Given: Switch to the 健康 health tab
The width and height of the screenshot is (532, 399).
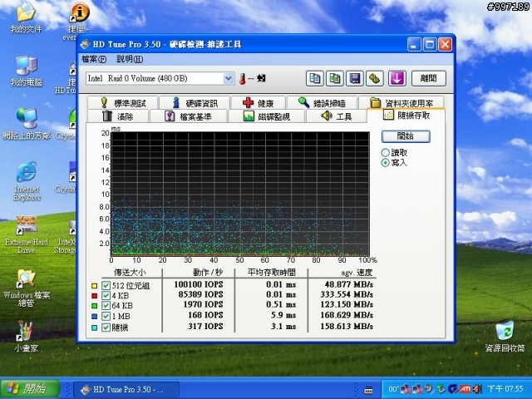Looking at the screenshot, I should tap(259, 103).
